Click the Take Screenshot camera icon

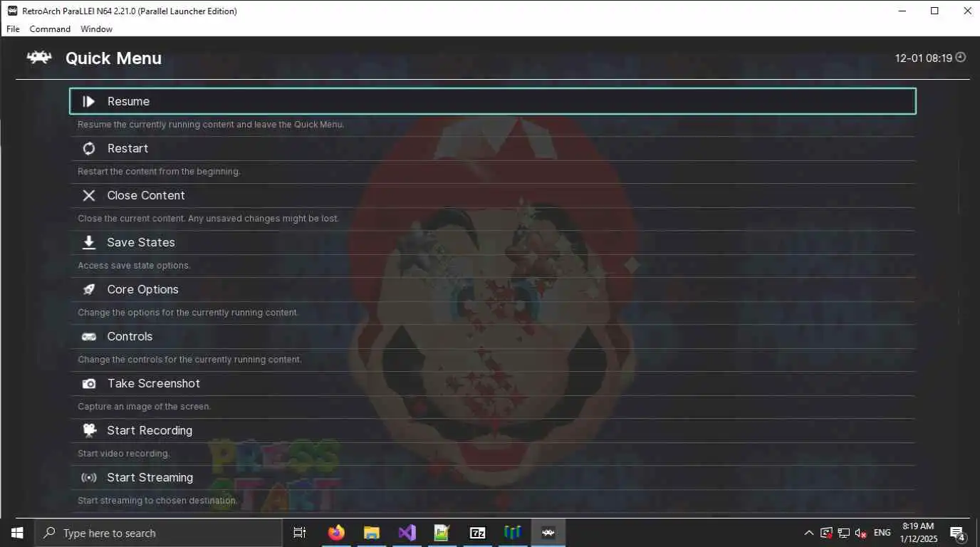tap(89, 383)
